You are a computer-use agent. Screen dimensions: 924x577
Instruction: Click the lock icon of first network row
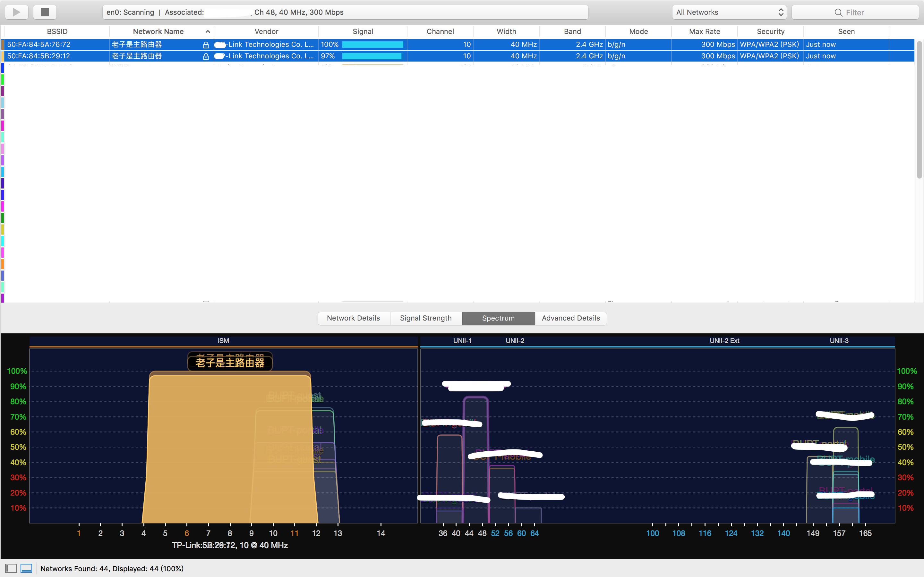pos(206,45)
